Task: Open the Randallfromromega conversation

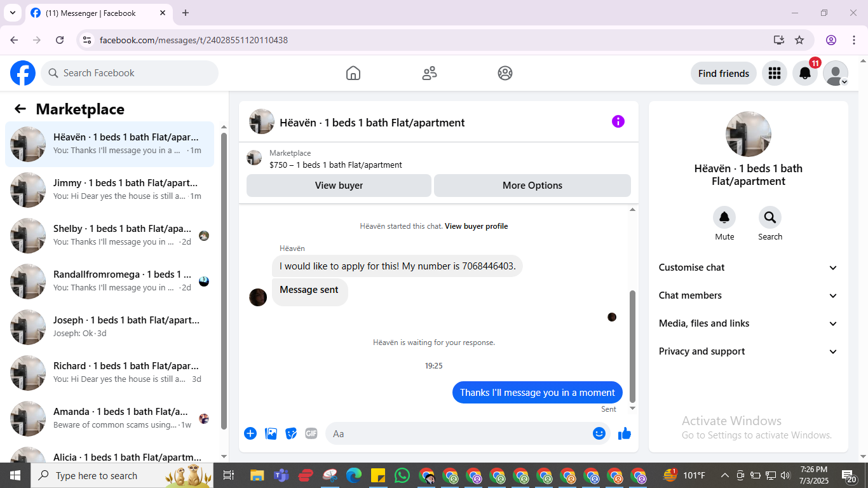Action: tap(110, 281)
